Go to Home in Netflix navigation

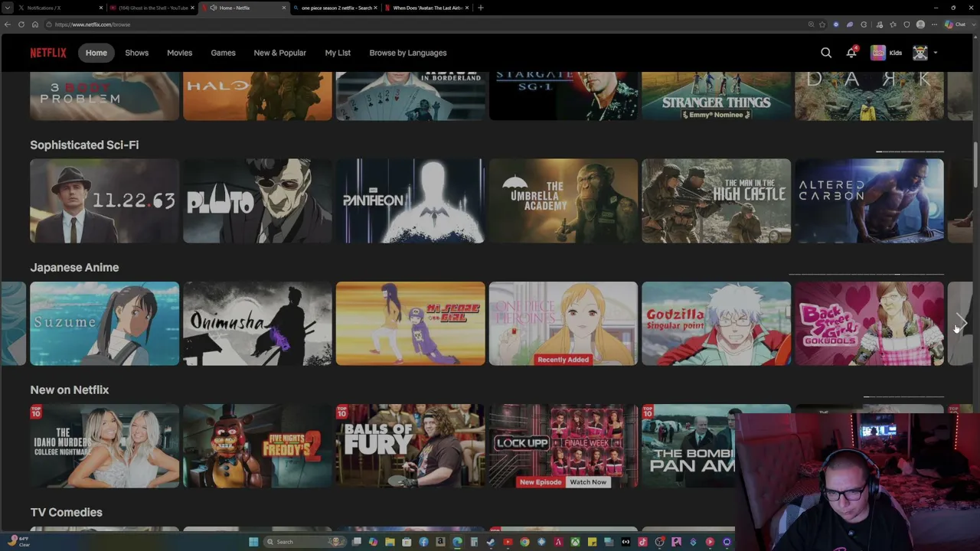pyautogui.click(x=96, y=53)
